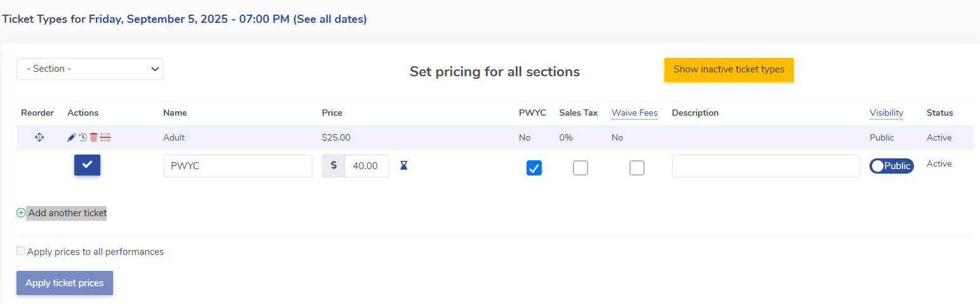This screenshot has width=980, height=304.
Task: Open the See all dates link
Action: point(330,19)
